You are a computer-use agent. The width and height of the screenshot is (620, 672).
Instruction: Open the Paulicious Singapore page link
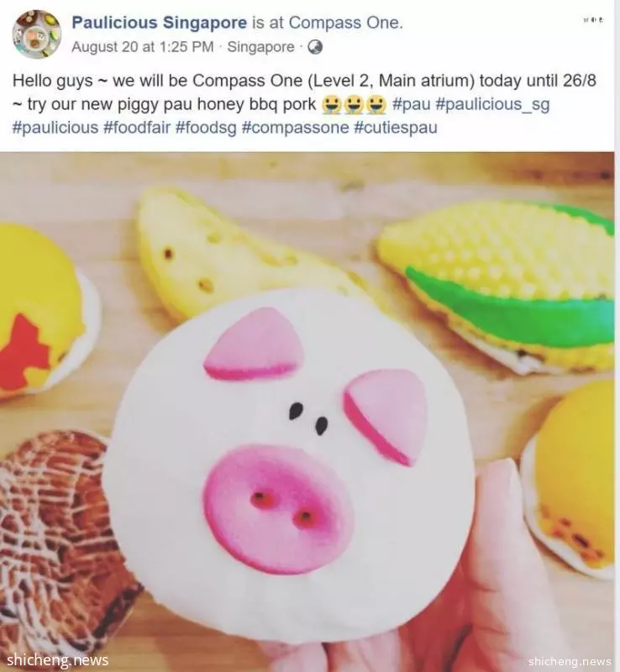[x=159, y=23]
